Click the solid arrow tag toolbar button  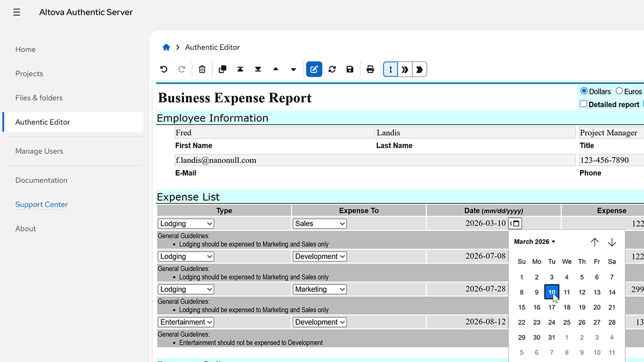[x=419, y=69]
